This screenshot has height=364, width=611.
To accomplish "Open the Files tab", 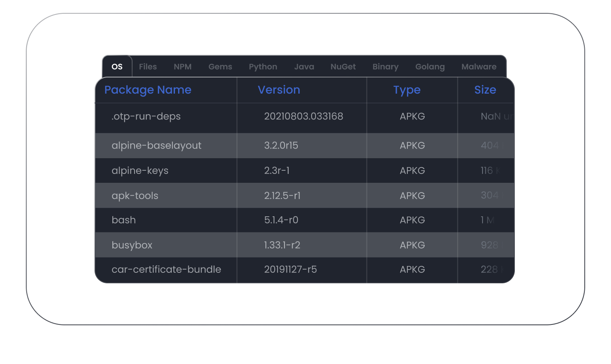I will coord(148,67).
